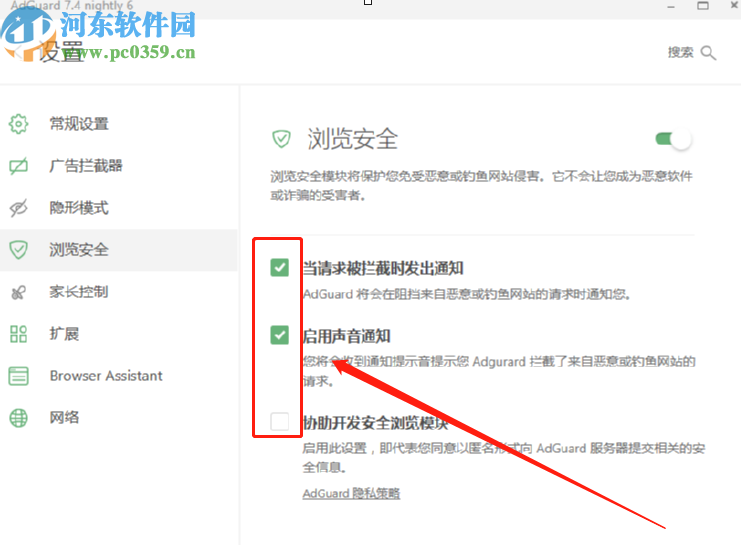Select 浏览安全 in the sidebar
Image resolution: width=741 pixels, height=545 pixels.
click(x=119, y=250)
